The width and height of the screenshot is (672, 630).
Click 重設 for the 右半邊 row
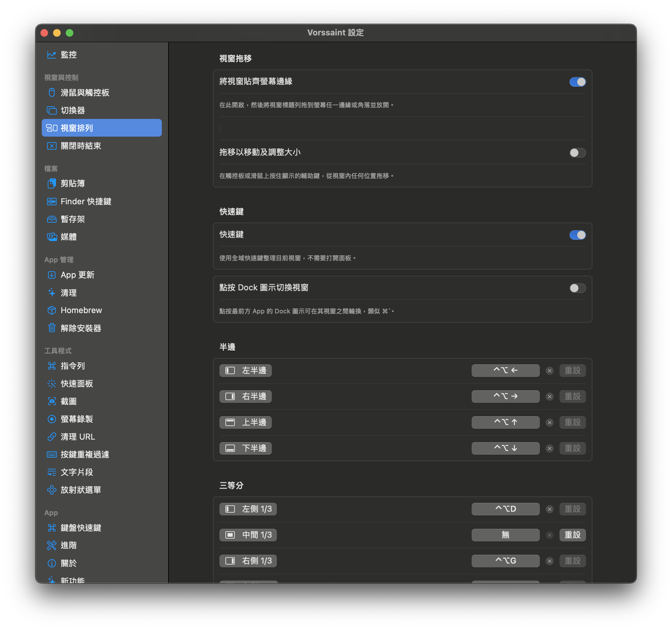(572, 396)
